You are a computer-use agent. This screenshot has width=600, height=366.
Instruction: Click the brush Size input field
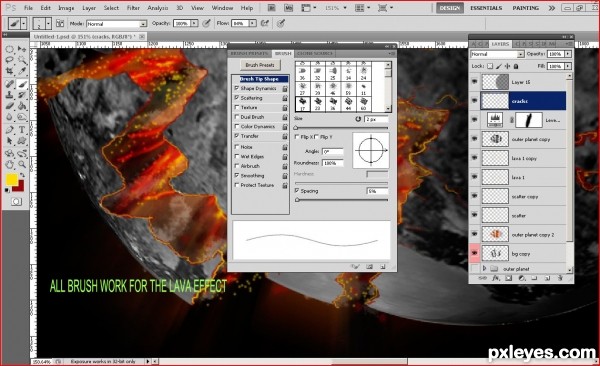click(x=376, y=119)
